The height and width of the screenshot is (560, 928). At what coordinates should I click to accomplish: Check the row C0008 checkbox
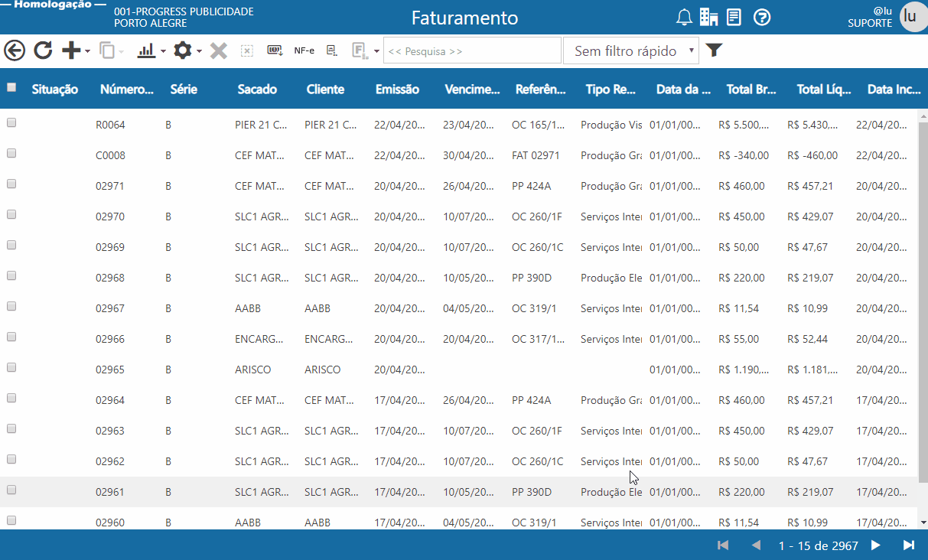coord(11,153)
